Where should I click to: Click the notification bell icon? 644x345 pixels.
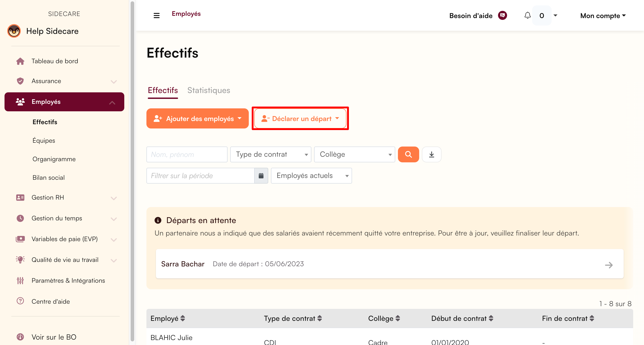coord(527,16)
